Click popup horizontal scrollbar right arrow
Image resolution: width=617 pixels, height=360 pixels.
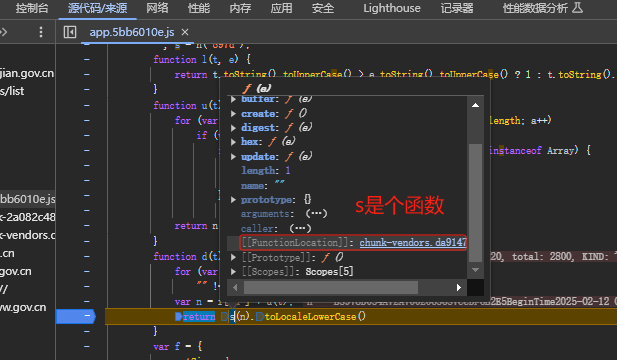point(459,288)
